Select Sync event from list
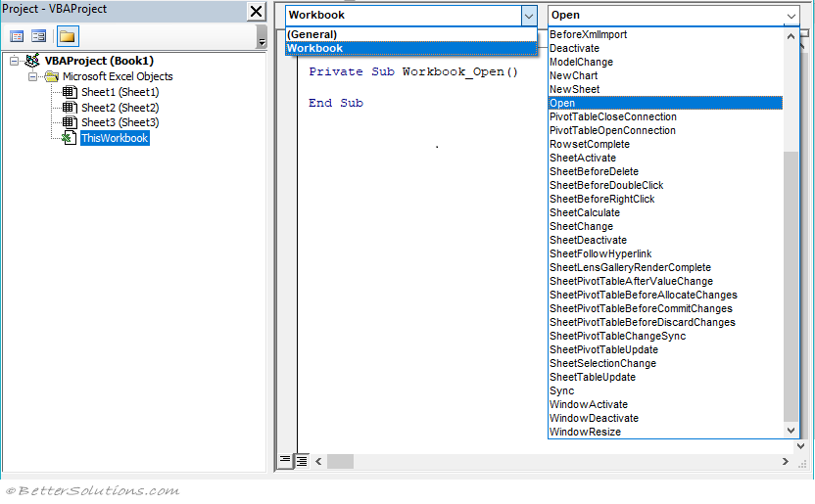This screenshot has width=815, height=504. 665,390
